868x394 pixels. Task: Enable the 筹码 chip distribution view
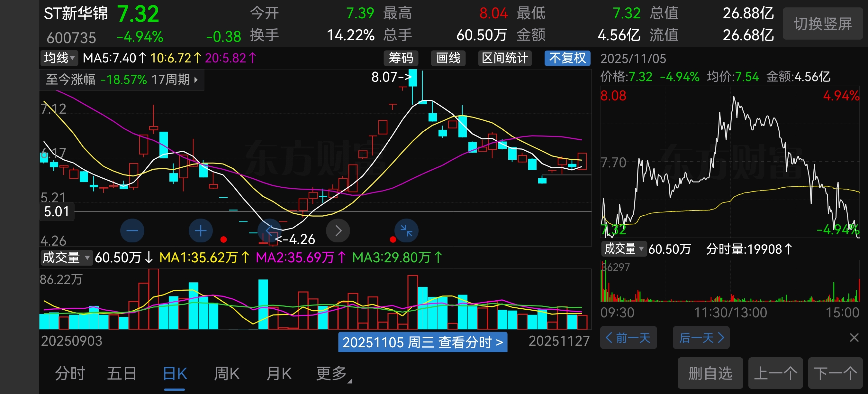click(401, 58)
